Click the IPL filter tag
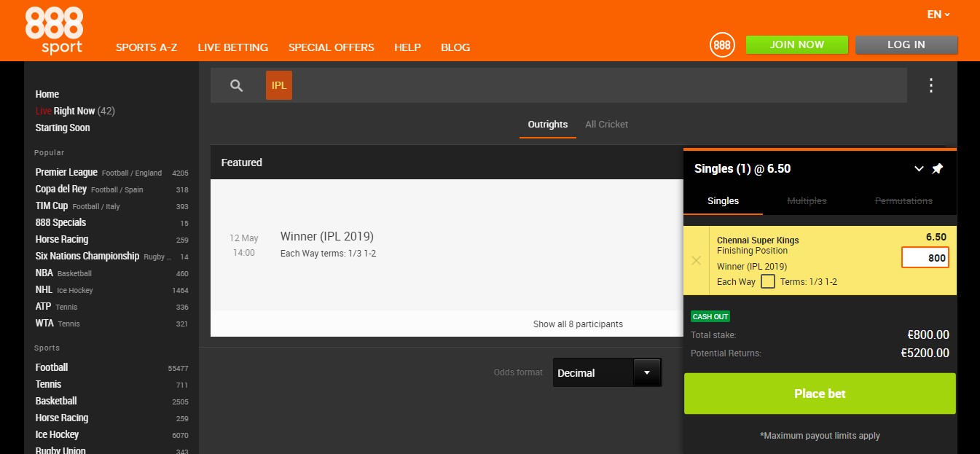 point(279,85)
